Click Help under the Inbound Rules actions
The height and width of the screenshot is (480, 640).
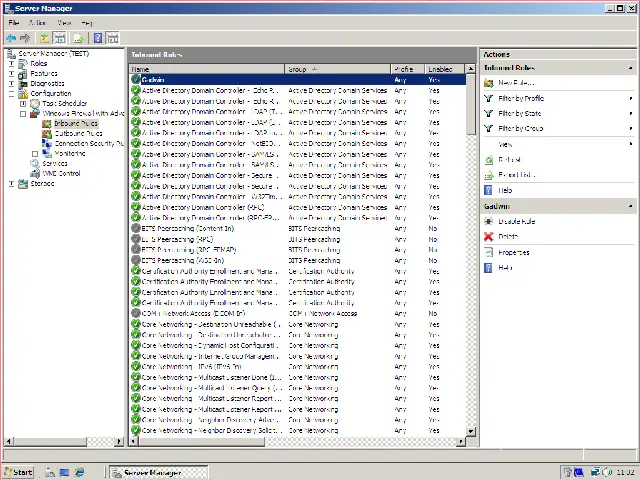505,190
